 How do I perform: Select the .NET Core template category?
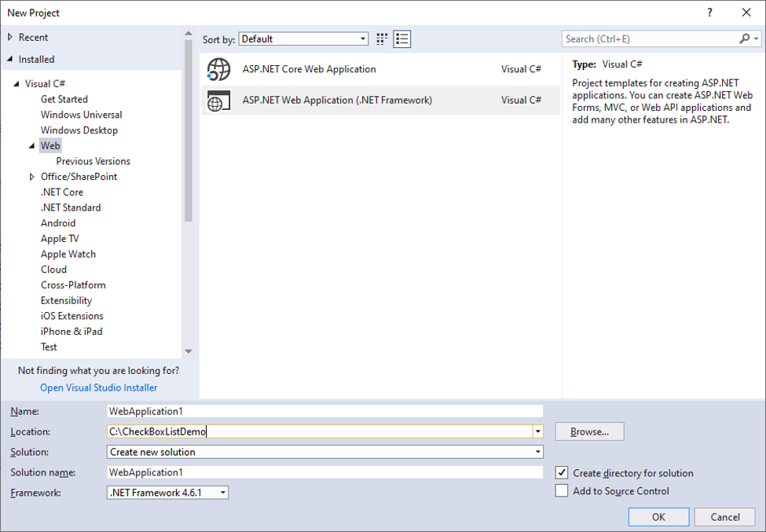(x=61, y=192)
